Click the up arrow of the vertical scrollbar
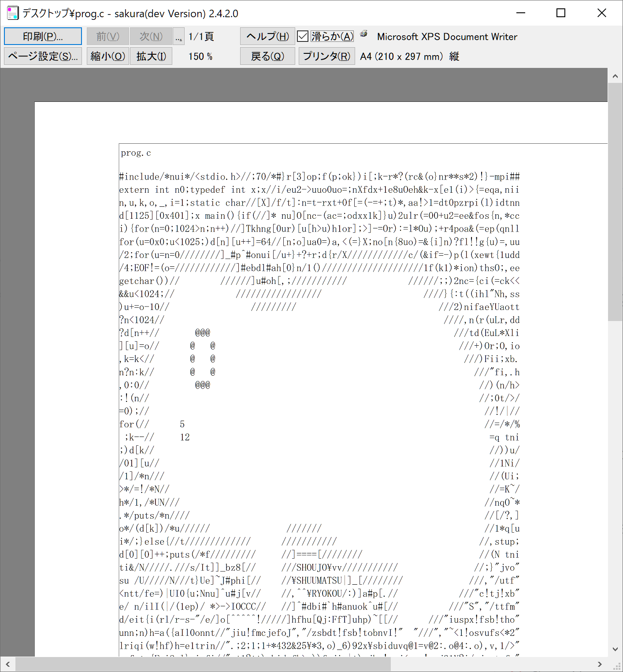Image resolution: width=623 pixels, height=672 pixels. 615,75
